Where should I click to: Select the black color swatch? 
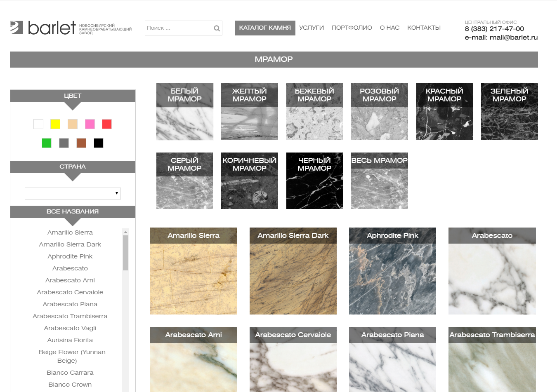[x=99, y=143]
